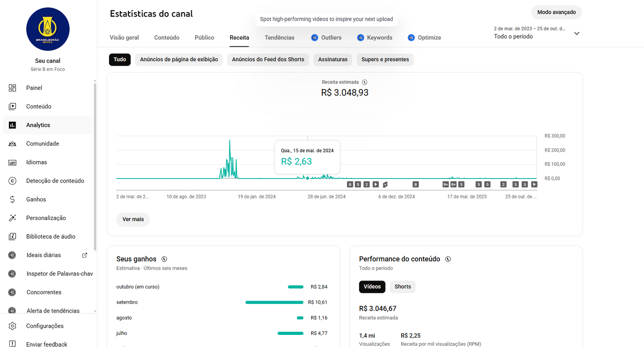Viewport: 644px width, 347px height.
Task: Expand the Todo o período date dropdown
Action: [576, 33]
